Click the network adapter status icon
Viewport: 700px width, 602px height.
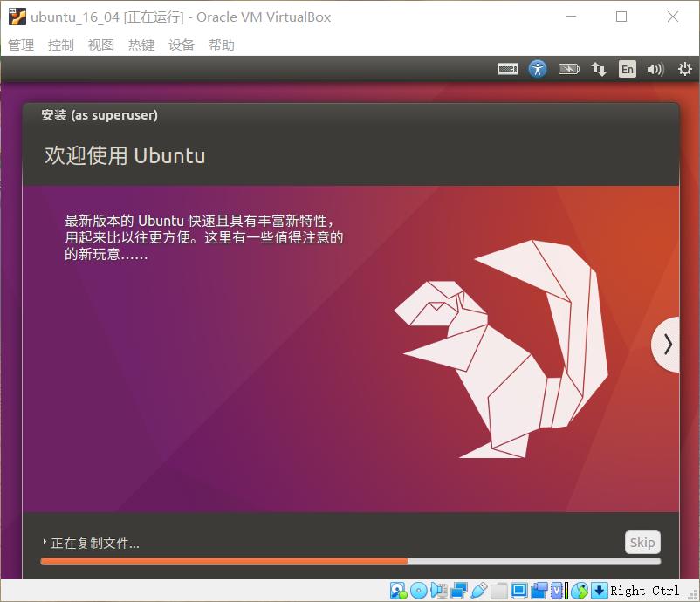point(458,591)
